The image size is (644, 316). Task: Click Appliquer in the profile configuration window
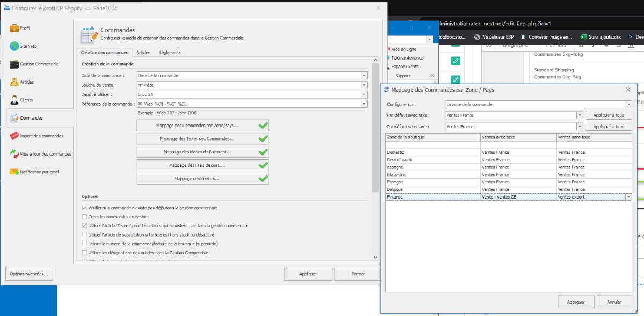[x=308, y=274]
